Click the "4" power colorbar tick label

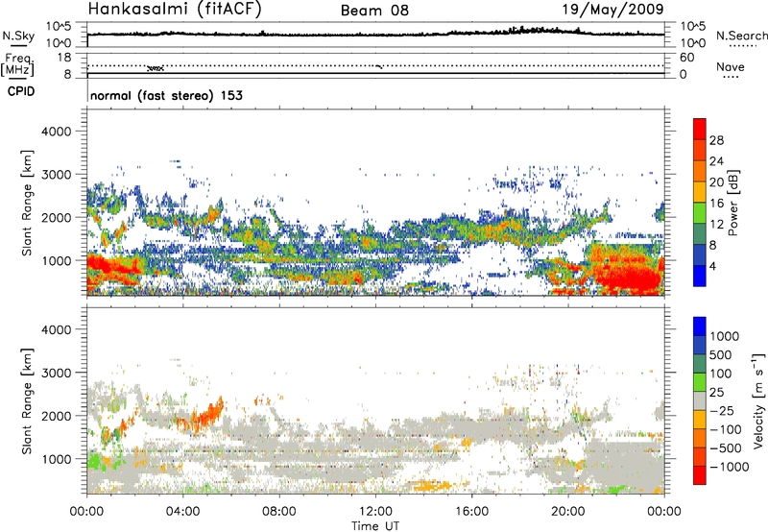point(712,266)
